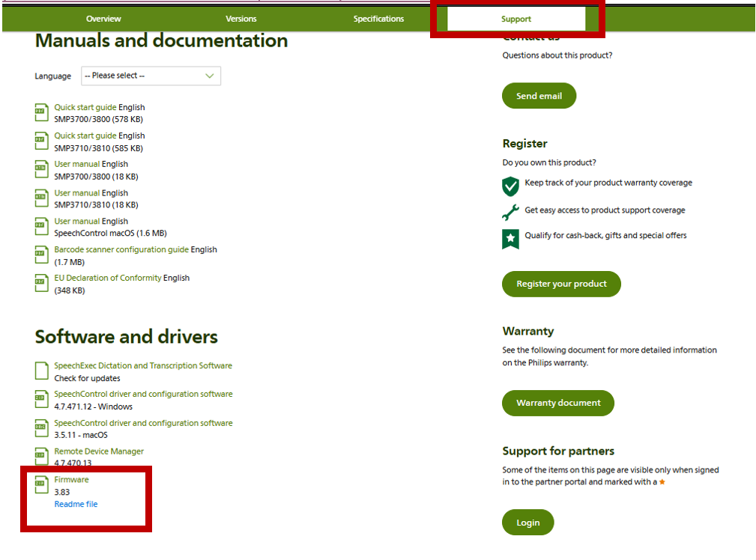Open the Language dropdown menu
756x560 pixels.
151,76
